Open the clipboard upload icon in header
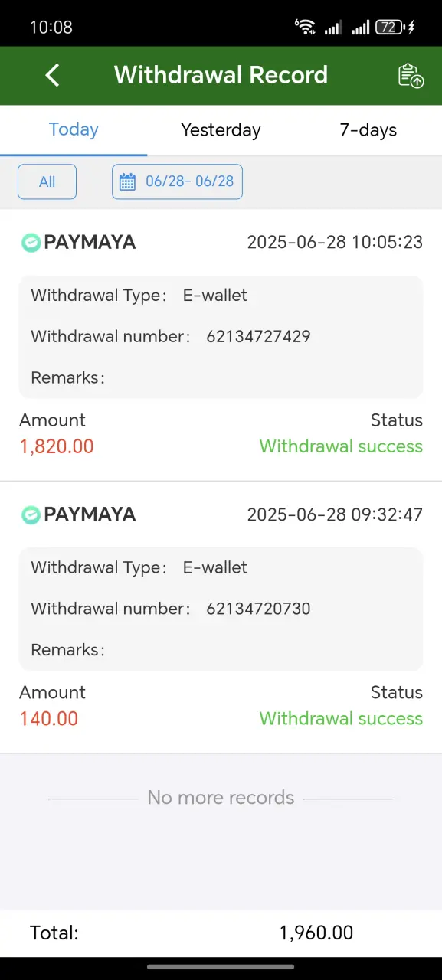Image resolution: width=442 pixels, height=980 pixels. pyautogui.click(x=411, y=76)
